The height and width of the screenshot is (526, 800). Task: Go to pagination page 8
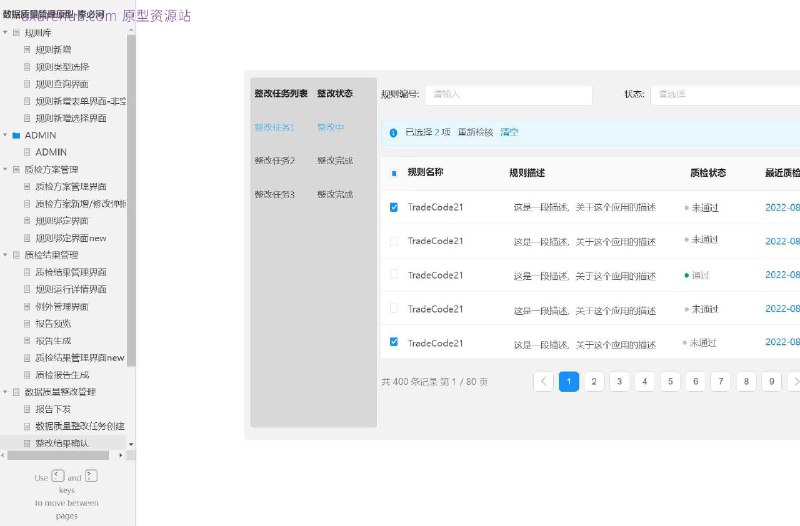point(746,382)
